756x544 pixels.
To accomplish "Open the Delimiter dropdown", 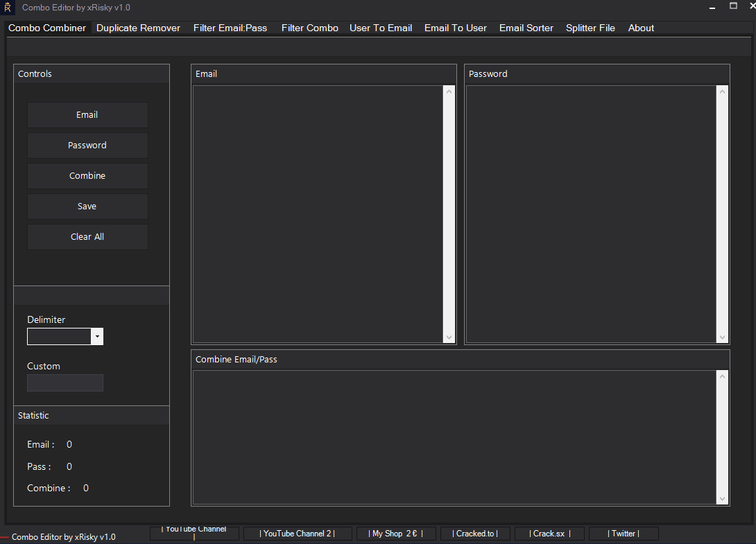I will pos(97,336).
